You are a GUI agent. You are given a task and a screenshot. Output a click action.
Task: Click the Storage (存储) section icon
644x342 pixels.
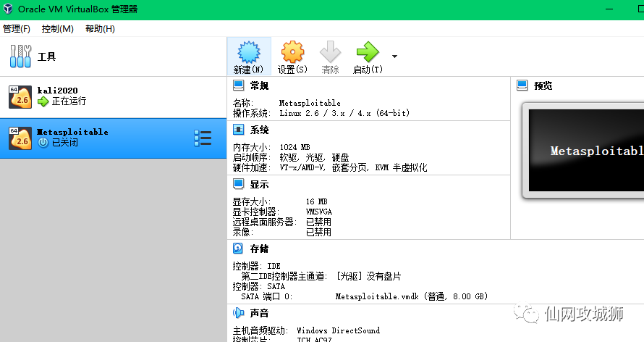[238, 249]
